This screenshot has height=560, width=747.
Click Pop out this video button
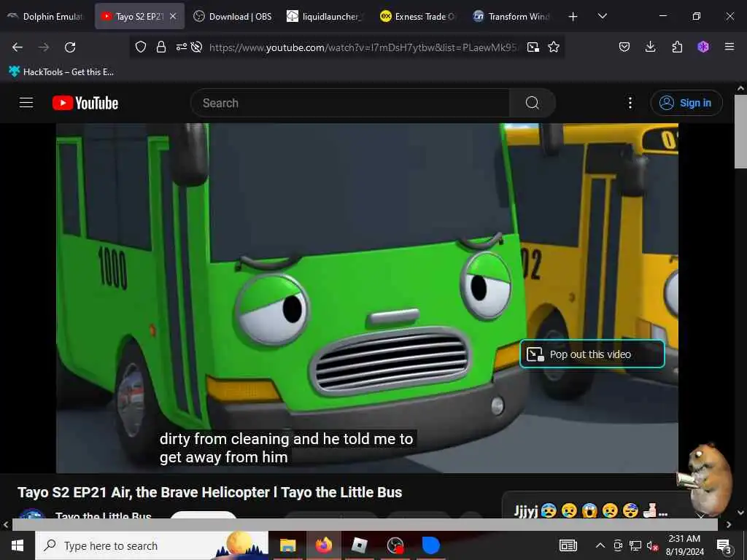pyautogui.click(x=592, y=354)
